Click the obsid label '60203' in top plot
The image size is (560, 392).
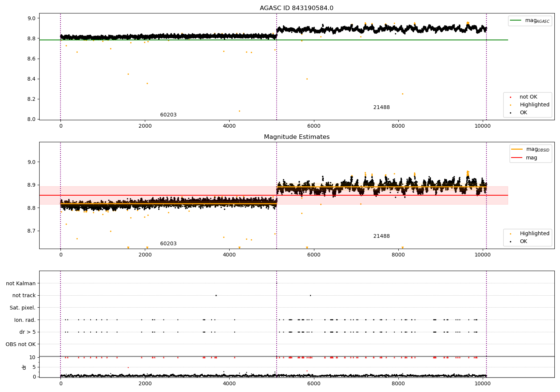point(168,115)
